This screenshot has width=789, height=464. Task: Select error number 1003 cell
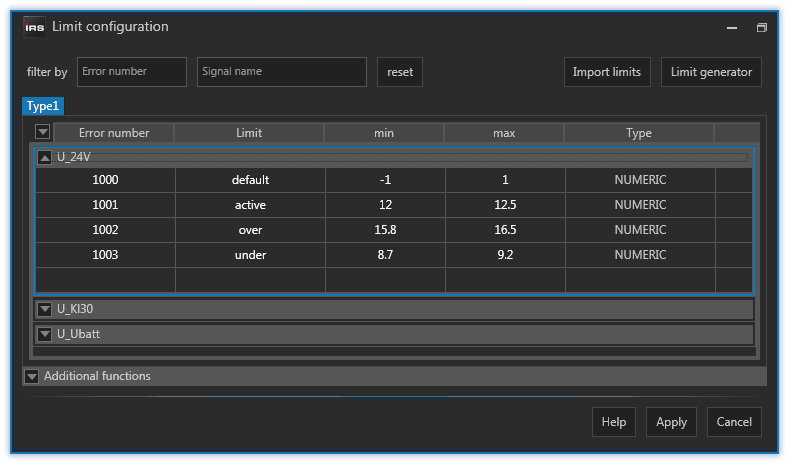105,255
